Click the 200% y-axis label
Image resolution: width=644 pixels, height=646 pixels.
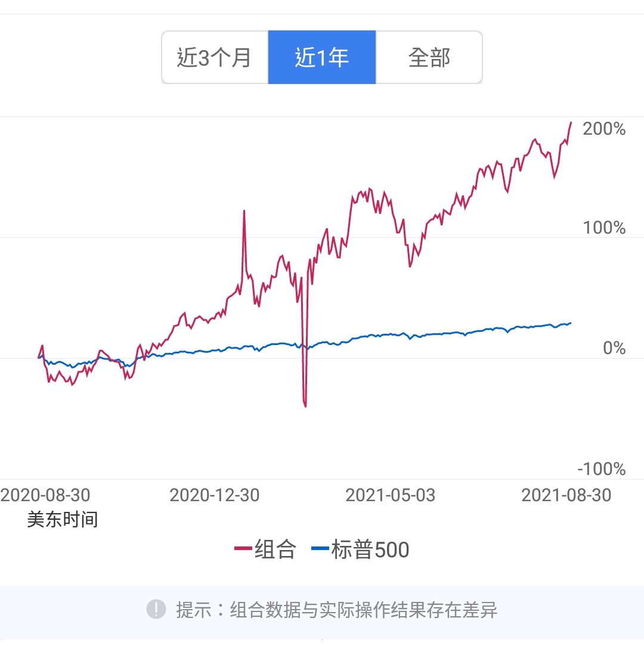[x=604, y=129]
